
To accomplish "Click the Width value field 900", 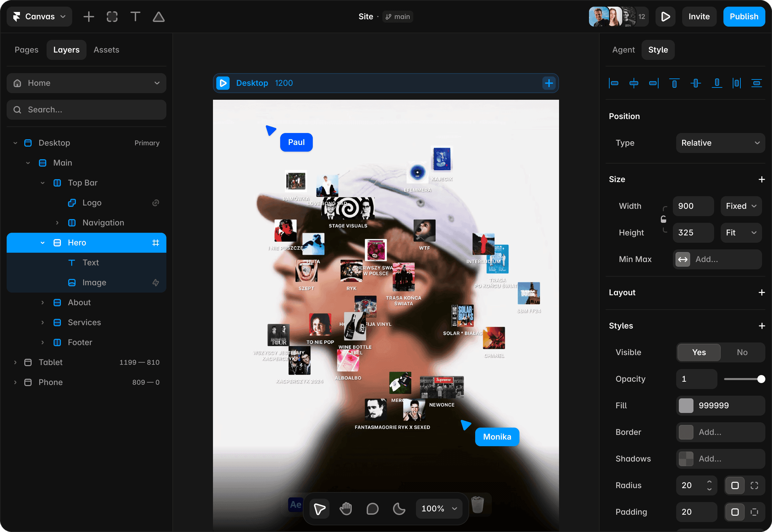I will [693, 206].
